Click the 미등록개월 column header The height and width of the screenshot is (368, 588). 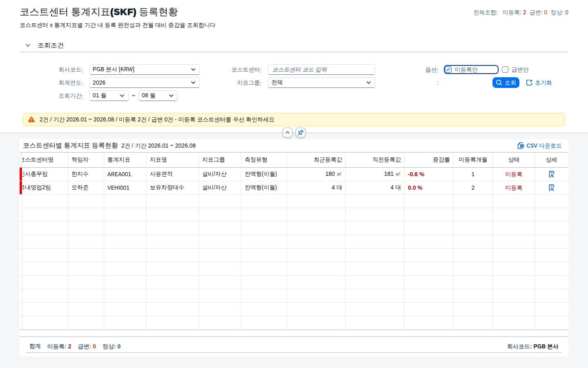click(x=473, y=160)
